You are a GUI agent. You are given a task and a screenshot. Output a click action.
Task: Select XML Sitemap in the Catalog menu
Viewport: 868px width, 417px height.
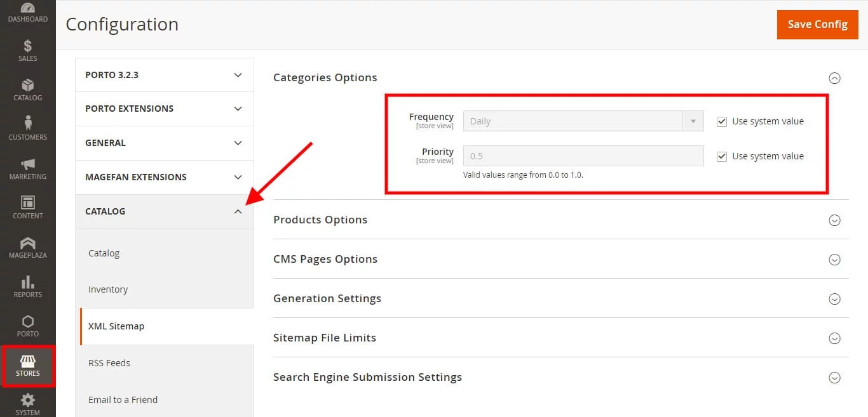click(x=116, y=326)
